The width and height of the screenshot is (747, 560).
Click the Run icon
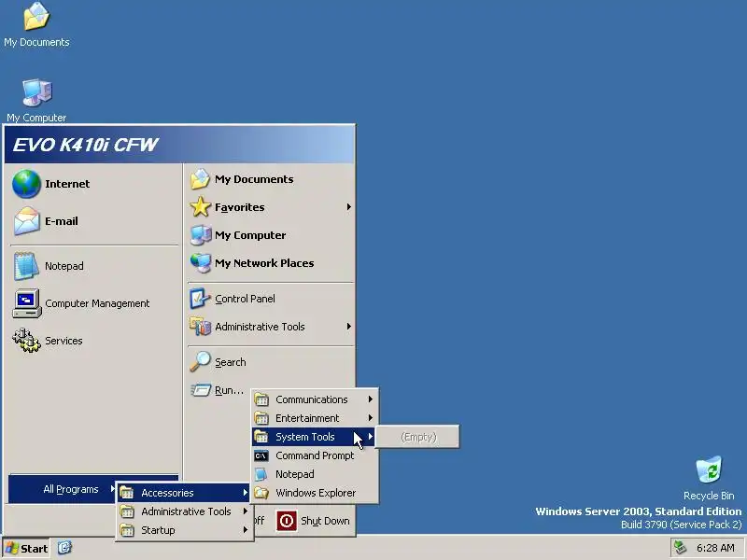[201, 390]
